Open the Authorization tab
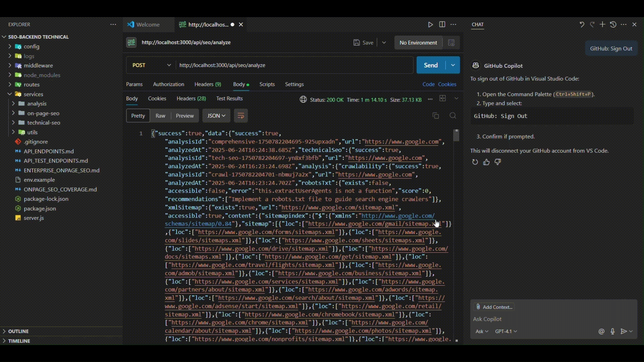 [169, 84]
